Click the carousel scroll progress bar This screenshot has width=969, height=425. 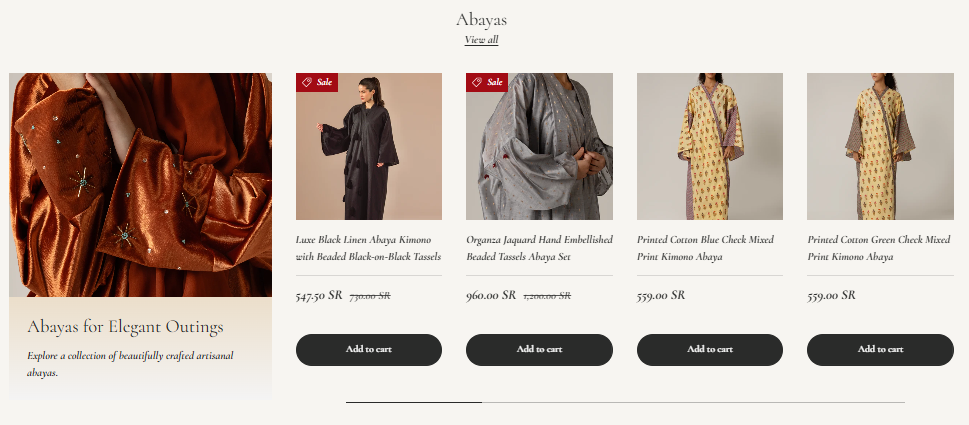625,402
